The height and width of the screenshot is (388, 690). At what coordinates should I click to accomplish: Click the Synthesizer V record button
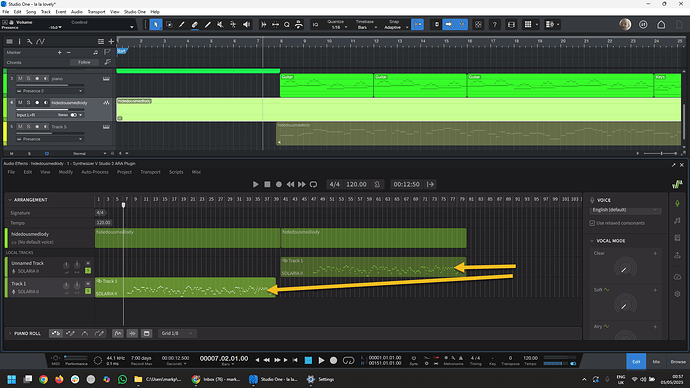coord(279,184)
